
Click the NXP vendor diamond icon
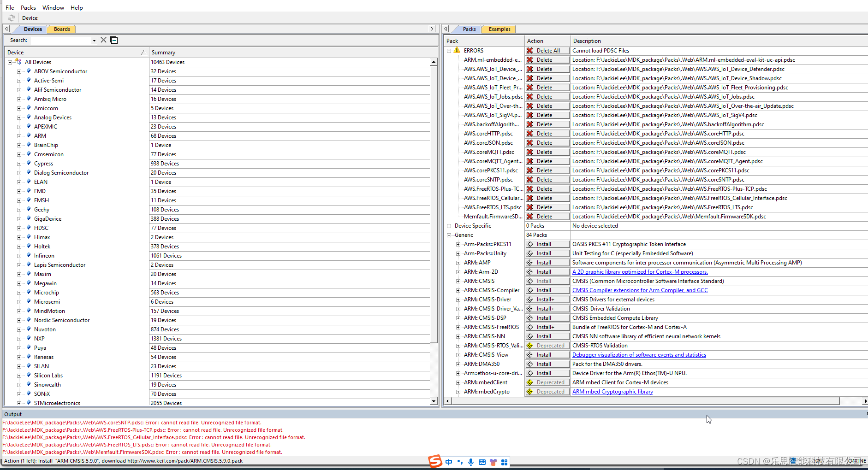pos(29,338)
